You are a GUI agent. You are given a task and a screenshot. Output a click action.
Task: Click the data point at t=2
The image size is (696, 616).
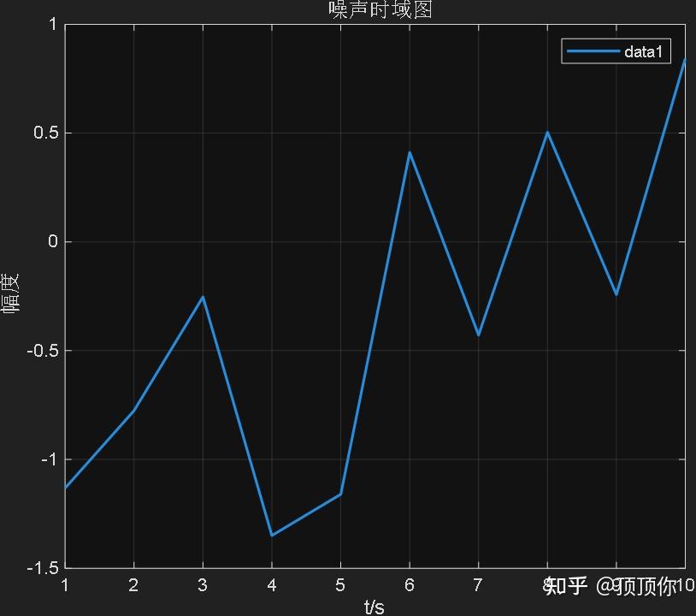click(134, 410)
